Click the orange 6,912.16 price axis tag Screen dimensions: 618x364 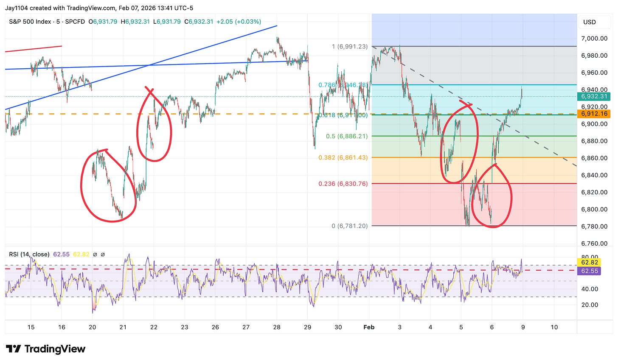(595, 114)
